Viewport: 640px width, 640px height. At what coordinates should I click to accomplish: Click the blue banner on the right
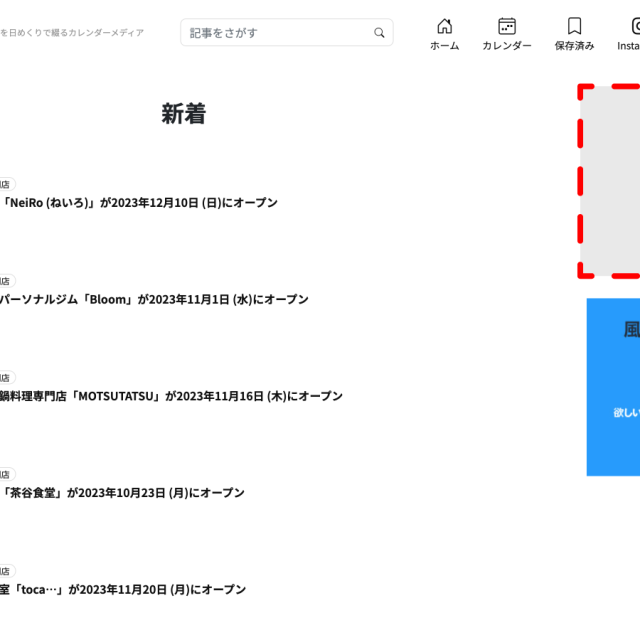click(x=613, y=386)
